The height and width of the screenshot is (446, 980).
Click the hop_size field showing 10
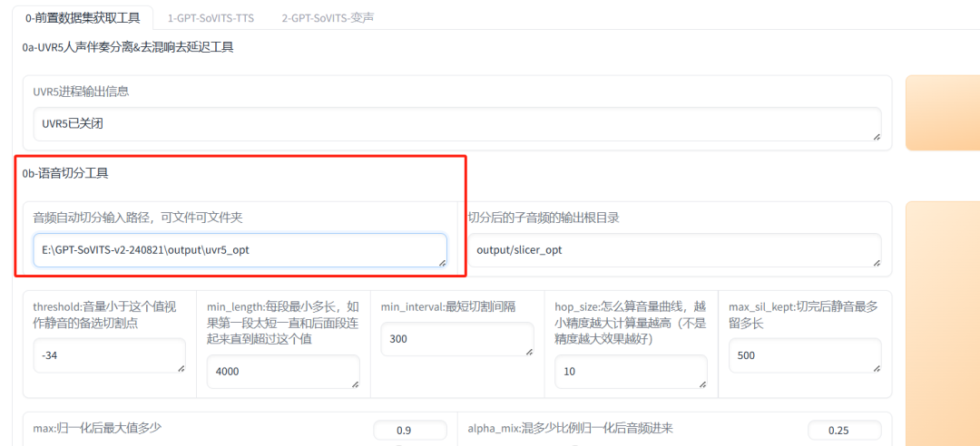click(631, 371)
